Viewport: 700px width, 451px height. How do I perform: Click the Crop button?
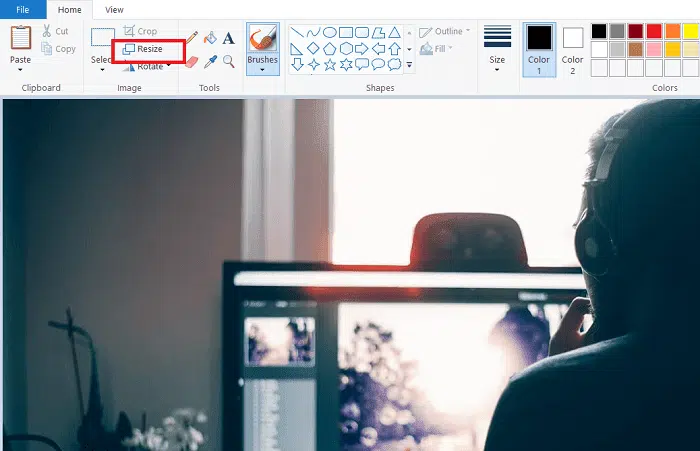click(x=140, y=31)
